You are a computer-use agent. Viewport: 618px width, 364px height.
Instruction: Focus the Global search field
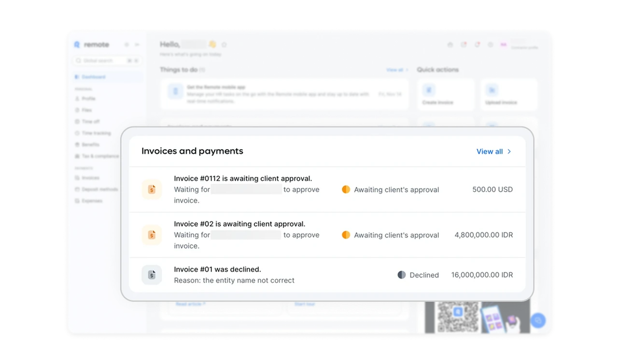107,61
